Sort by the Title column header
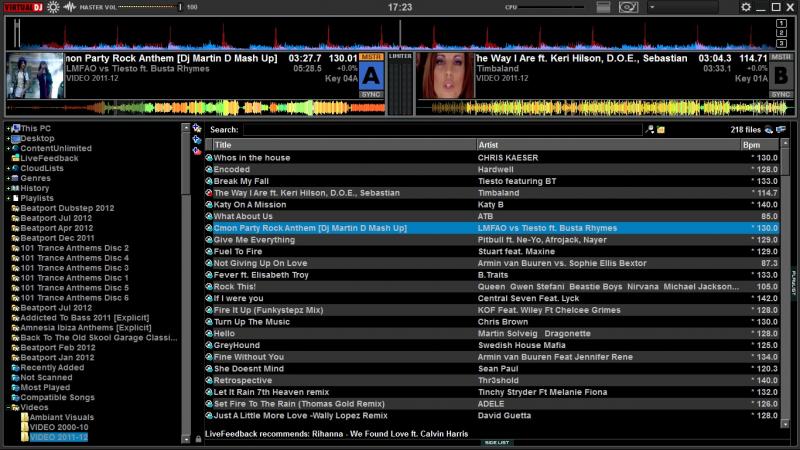800x450 pixels. point(344,145)
